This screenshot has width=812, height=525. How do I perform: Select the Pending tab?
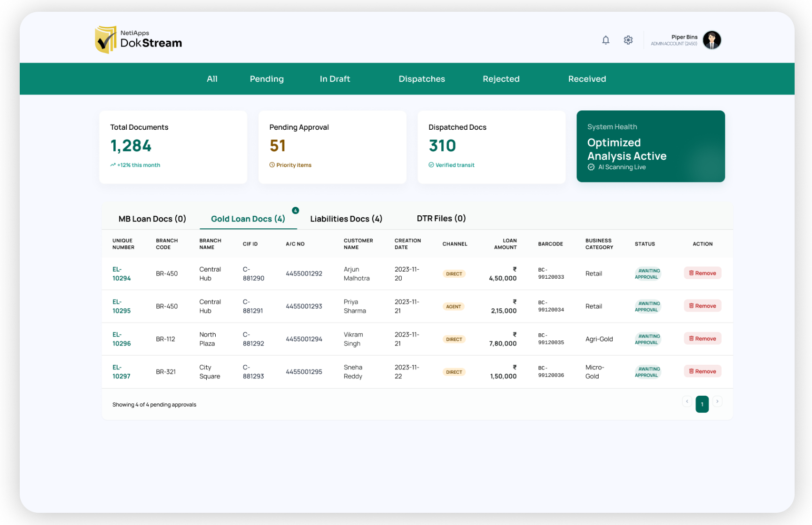266,78
